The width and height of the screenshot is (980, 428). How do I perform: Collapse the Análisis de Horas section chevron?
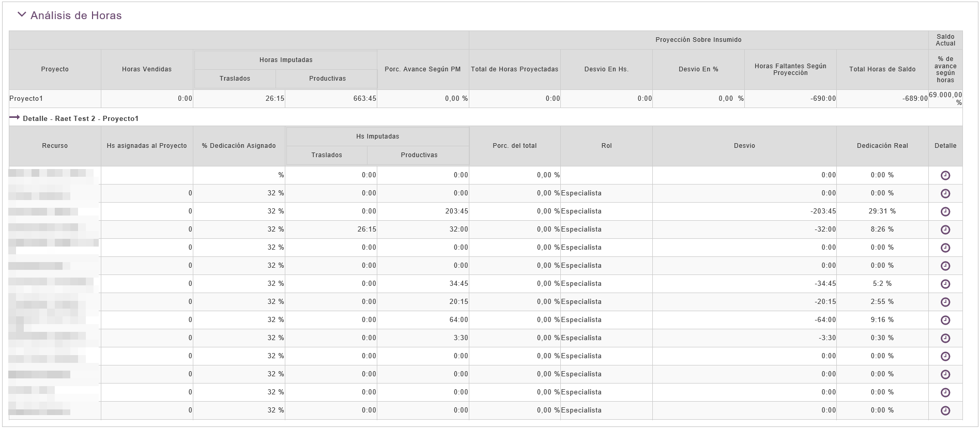tap(22, 15)
